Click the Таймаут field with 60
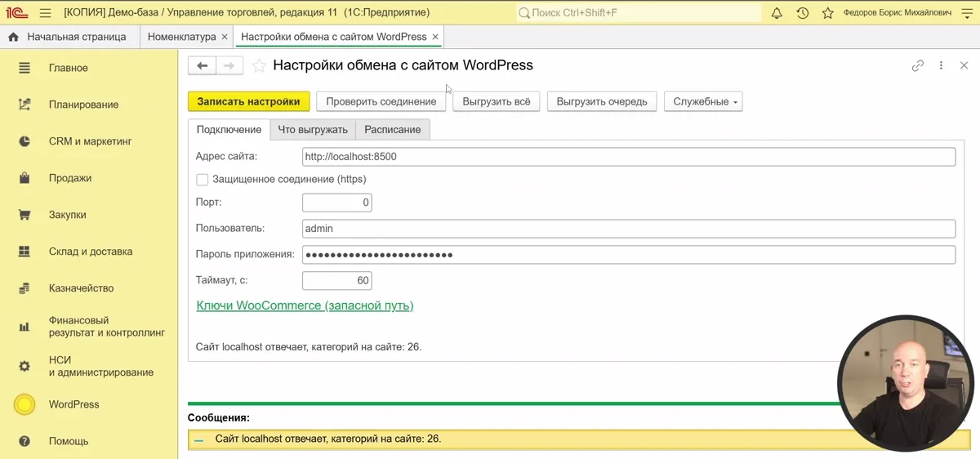 tap(337, 281)
